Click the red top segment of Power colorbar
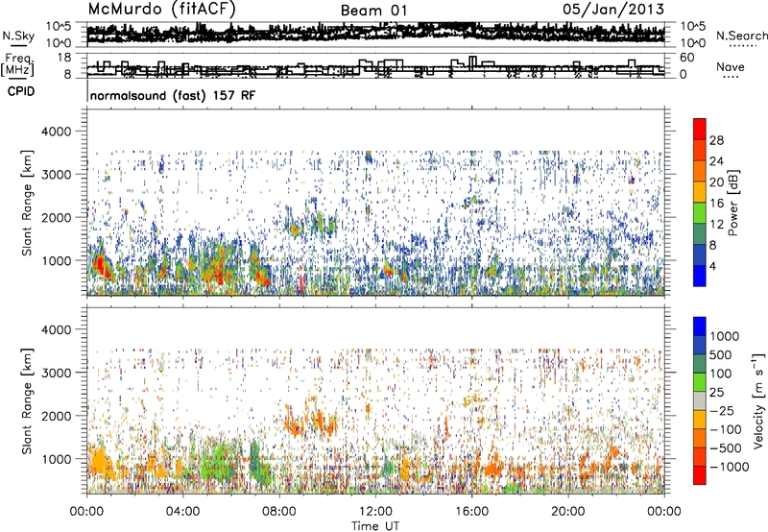Screen dimensions: 768x532 point(700,129)
